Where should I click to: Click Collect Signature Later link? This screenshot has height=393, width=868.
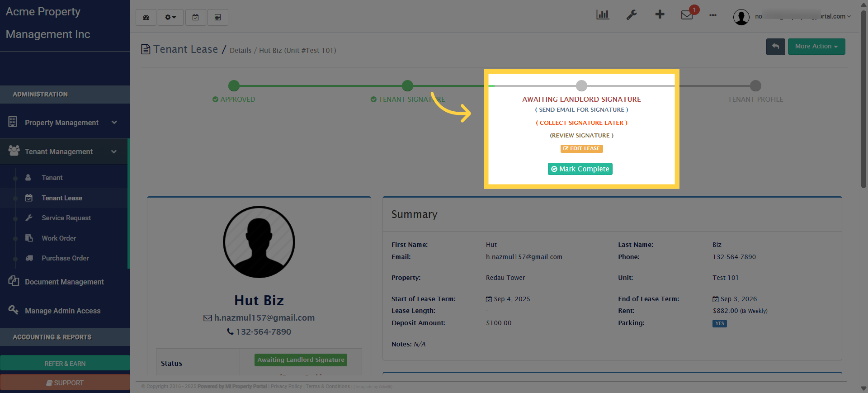pyautogui.click(x=582, y=123)
